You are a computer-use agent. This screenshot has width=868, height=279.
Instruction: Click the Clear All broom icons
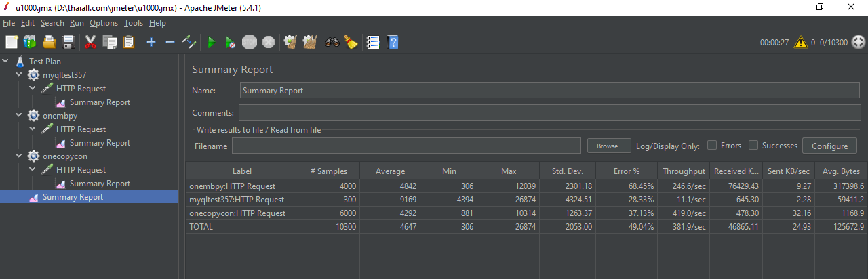pyautogui.click(x=311, y=42)
